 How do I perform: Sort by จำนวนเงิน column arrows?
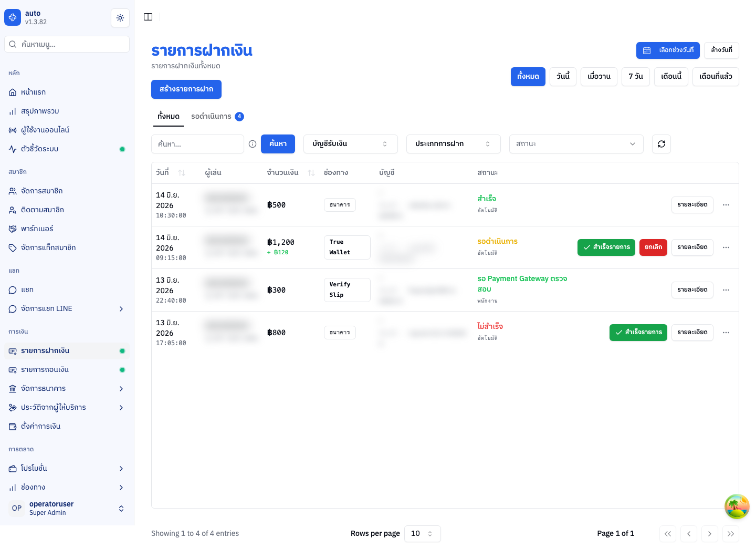pos(311,173)
